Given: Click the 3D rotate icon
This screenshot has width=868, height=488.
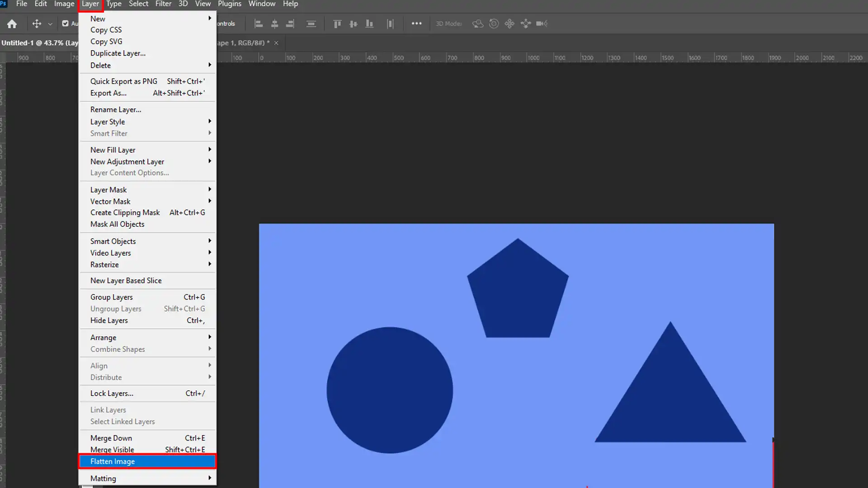Looking at the screenshot, I should [478, 23].
